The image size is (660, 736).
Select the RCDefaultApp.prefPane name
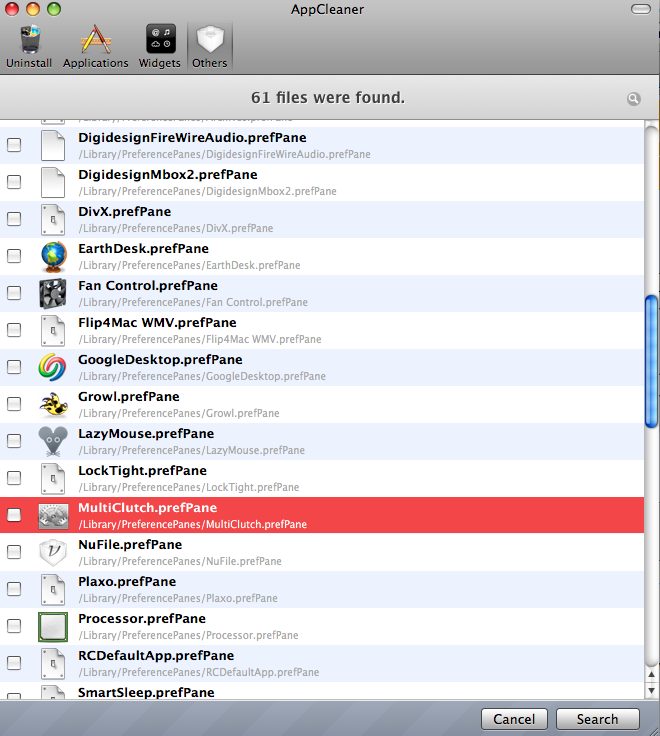tap(156, 656)
